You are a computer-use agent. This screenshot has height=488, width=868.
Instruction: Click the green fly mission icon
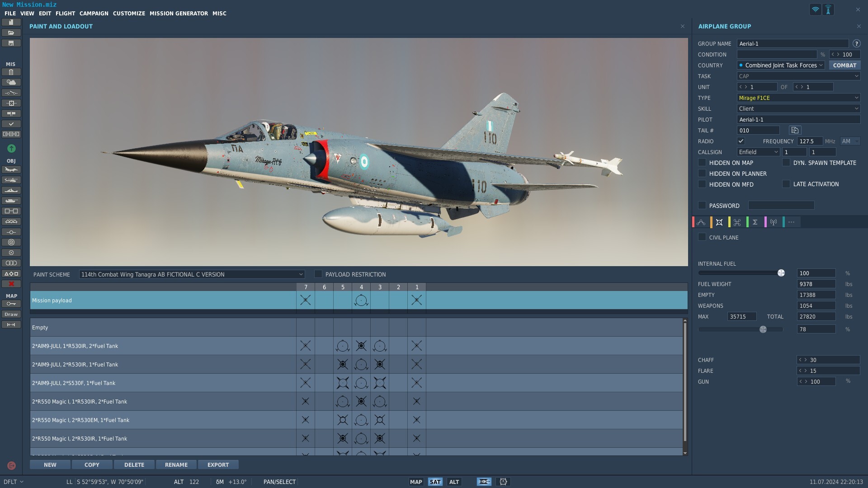click(x=11, y=148)
